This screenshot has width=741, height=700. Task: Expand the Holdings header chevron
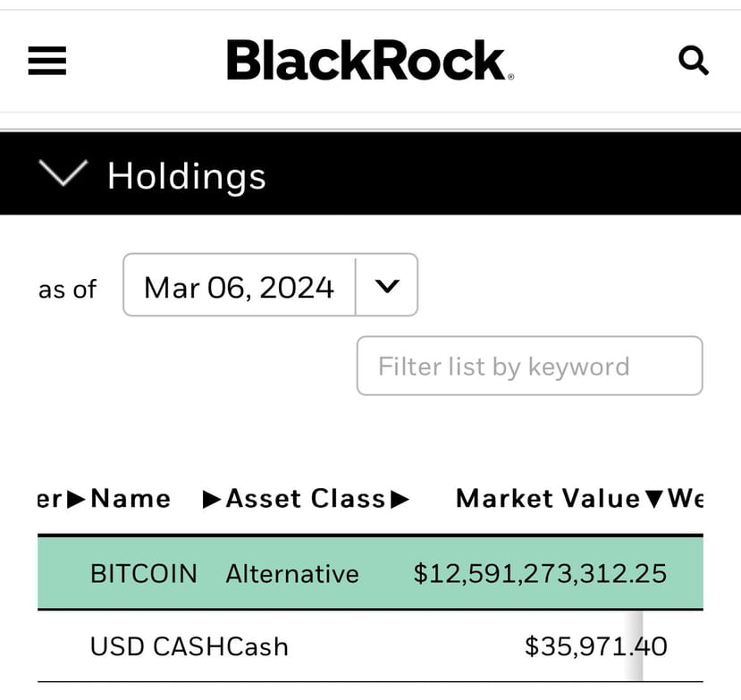(63, 173)
